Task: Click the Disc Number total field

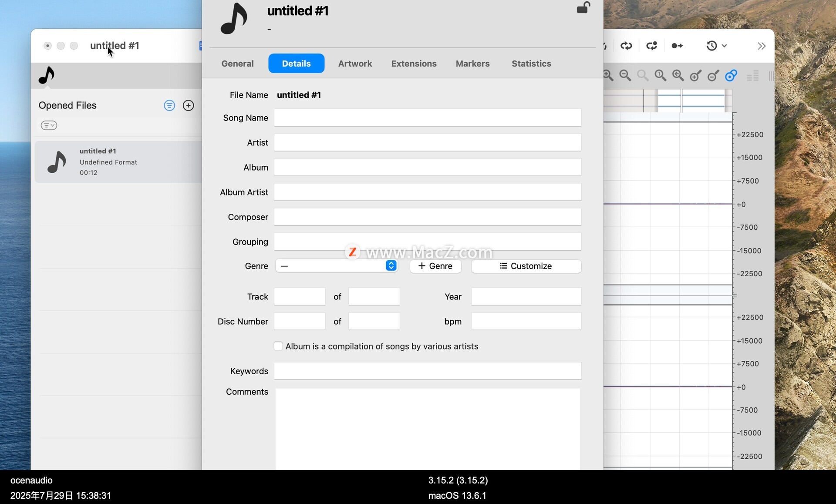Action: (x=374, y=322)
